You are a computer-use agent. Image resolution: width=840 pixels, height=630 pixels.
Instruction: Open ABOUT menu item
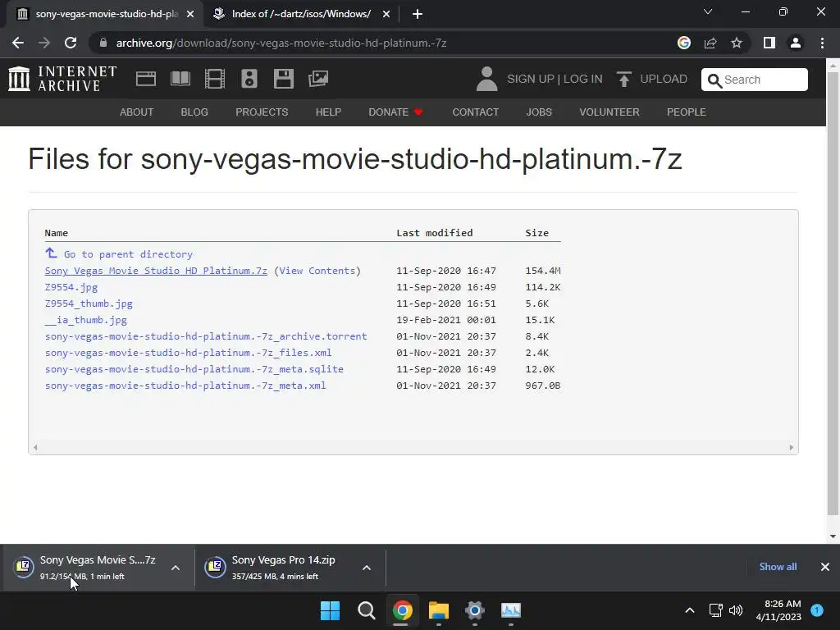137,112
